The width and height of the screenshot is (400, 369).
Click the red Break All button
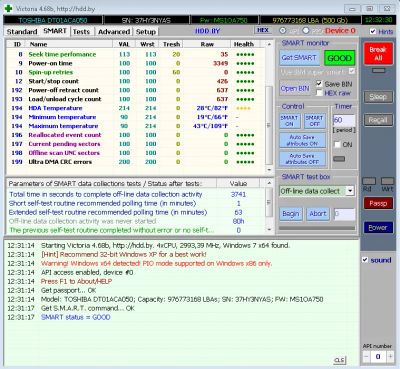pos(378,54)
